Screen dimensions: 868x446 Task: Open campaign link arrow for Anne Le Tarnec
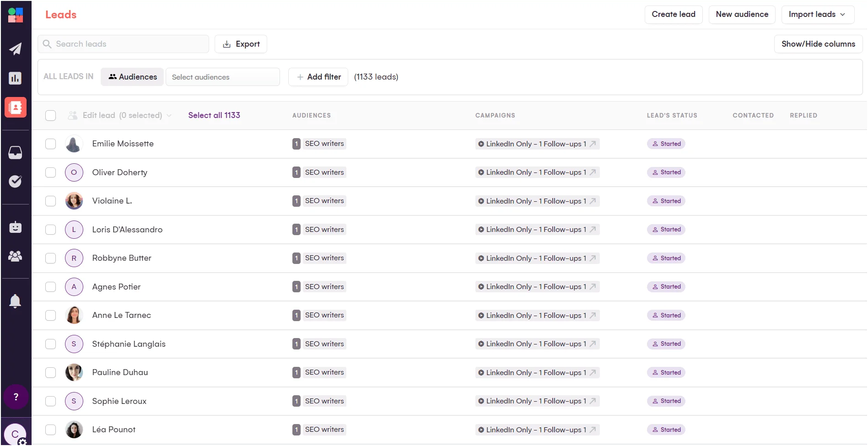tap(593, 315)
